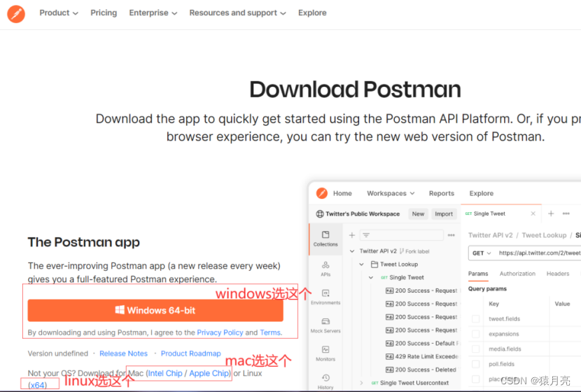
Task: Open Monitors in the sidebar
Action: (325, 353)
